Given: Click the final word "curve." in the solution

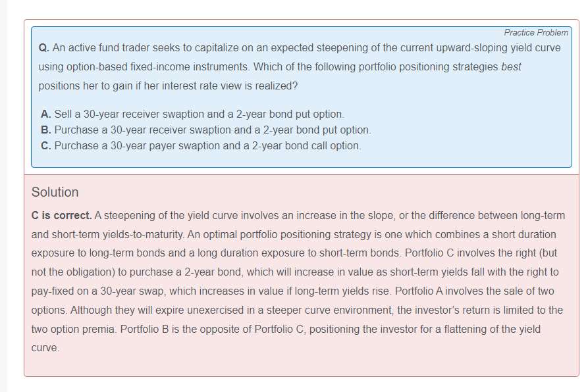Looking at the screenshot, I should pos(45,348).
